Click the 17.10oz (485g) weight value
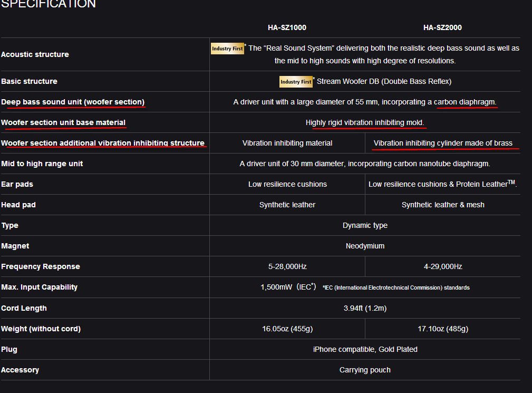Viewport: 532px width, 393px height. point(443,329)
